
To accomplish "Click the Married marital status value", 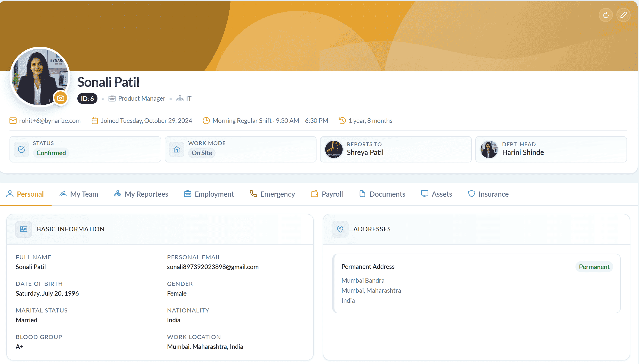I will pyautogui.click(x=27, y=320).
